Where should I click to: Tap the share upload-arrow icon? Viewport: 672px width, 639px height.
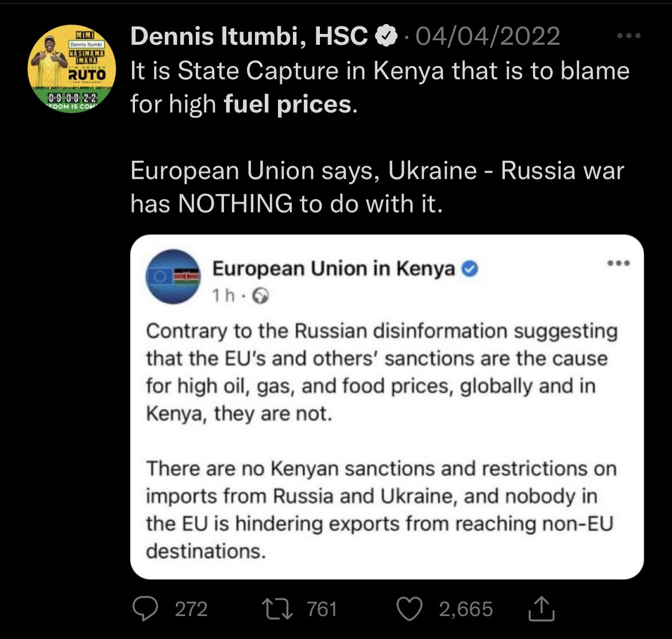click(x=541, y=609)
